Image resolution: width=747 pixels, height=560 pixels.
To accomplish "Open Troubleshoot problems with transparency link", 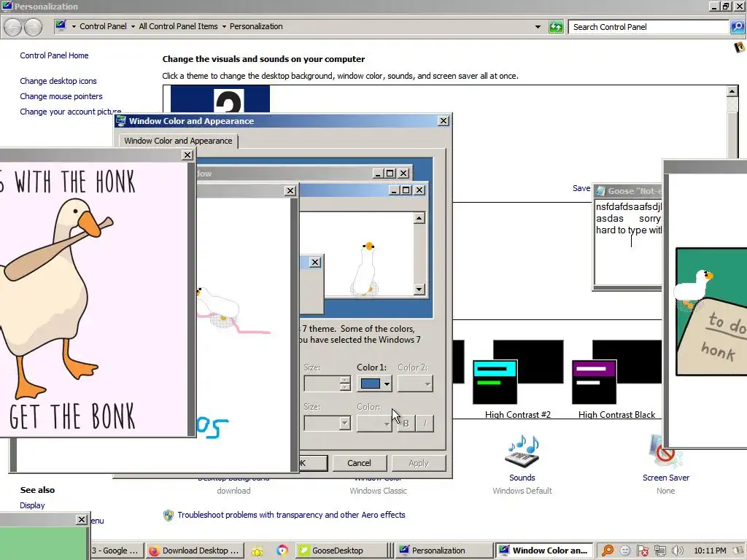I will pos(291,515).
